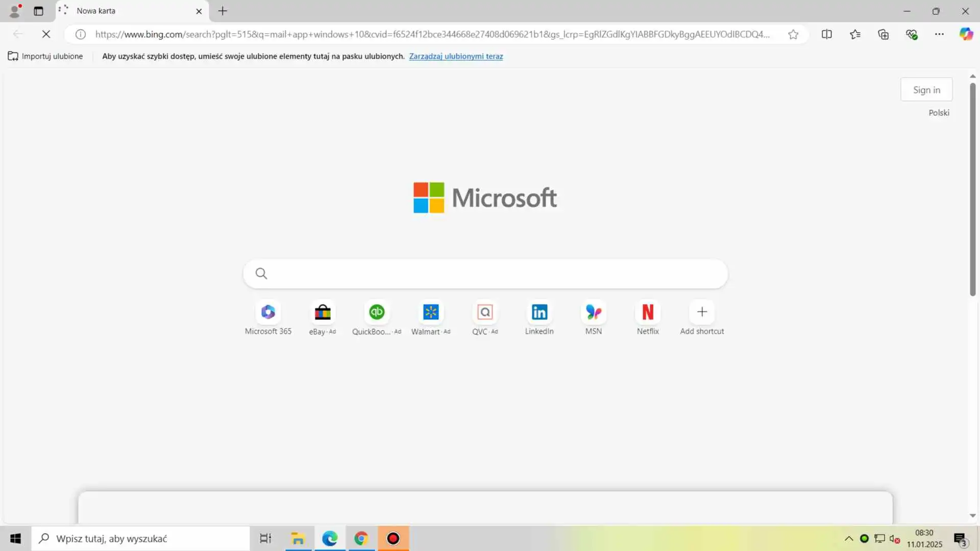Open Browser essentials heart icon
The width and height of the screenshot is (980, 551).
(912, 34)
